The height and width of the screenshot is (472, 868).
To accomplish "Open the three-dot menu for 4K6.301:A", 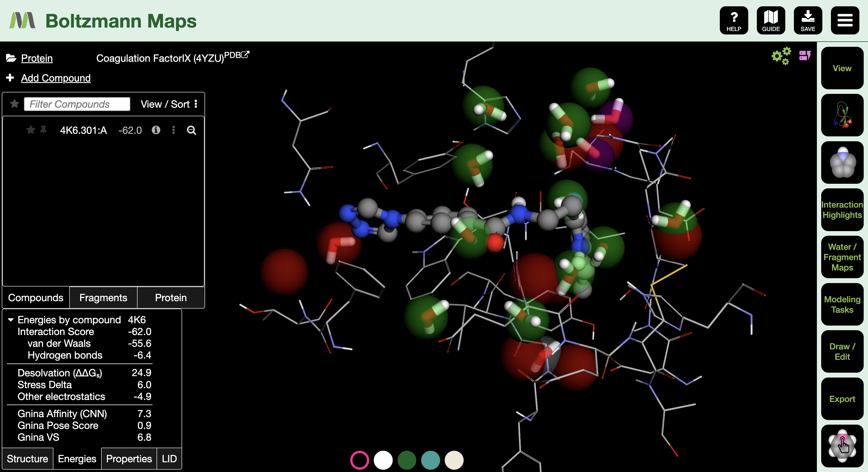I will (173, 130).
